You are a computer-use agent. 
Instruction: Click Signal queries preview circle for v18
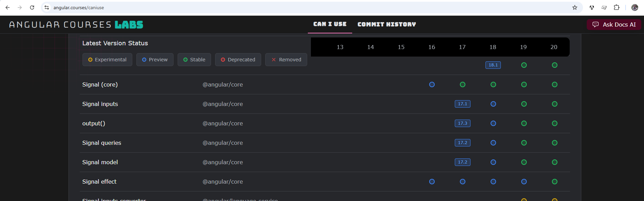[x=493, y=143]
